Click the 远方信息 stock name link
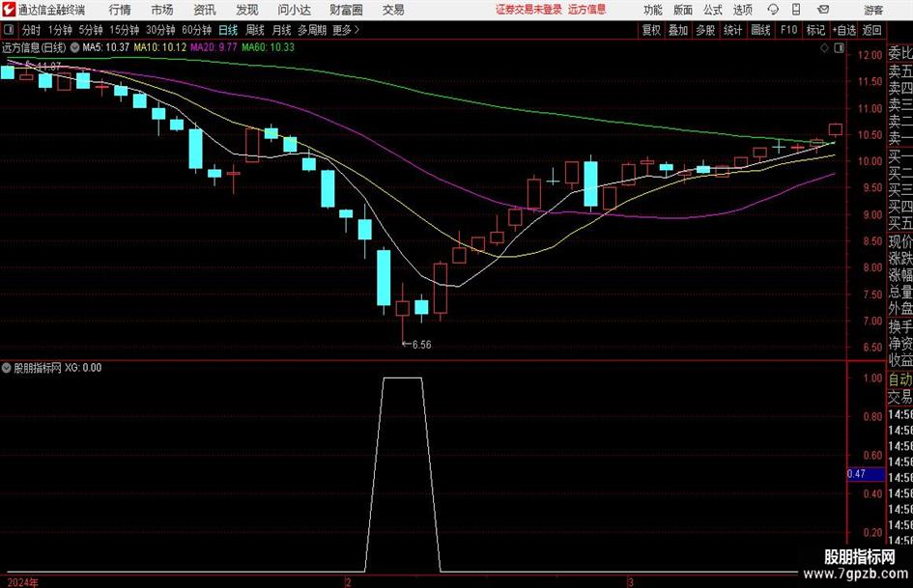The height and width of the screenshot is (588, 913). tap(587, 10)
